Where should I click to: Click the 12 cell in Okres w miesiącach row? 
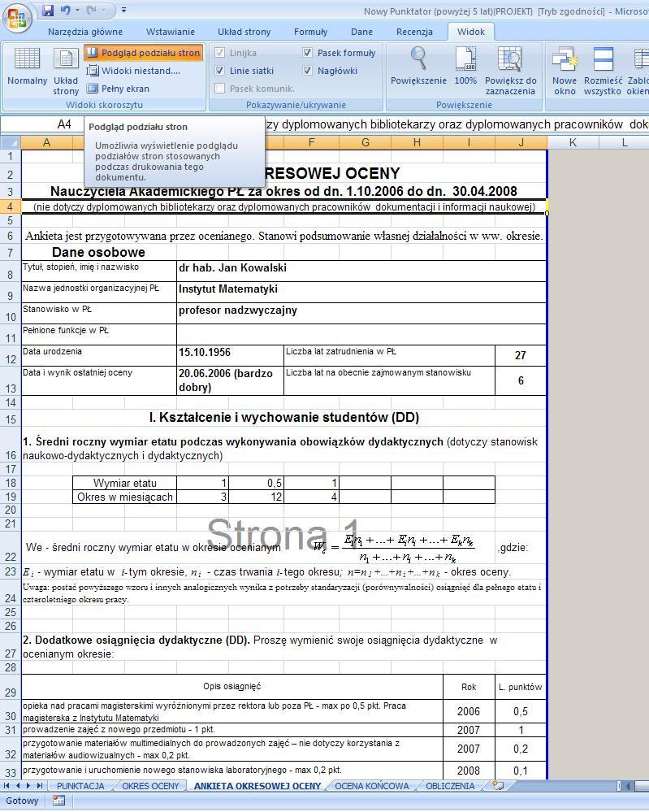click(x=256, y=497)
